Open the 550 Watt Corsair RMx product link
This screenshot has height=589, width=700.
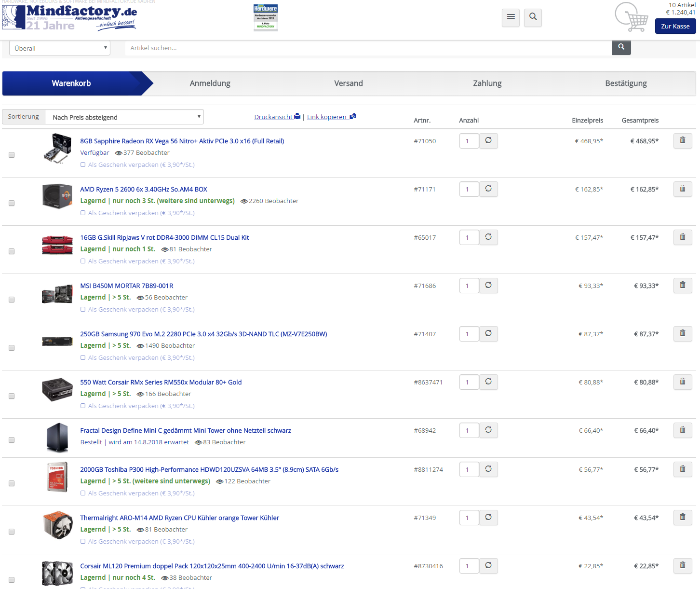[161, 382]
